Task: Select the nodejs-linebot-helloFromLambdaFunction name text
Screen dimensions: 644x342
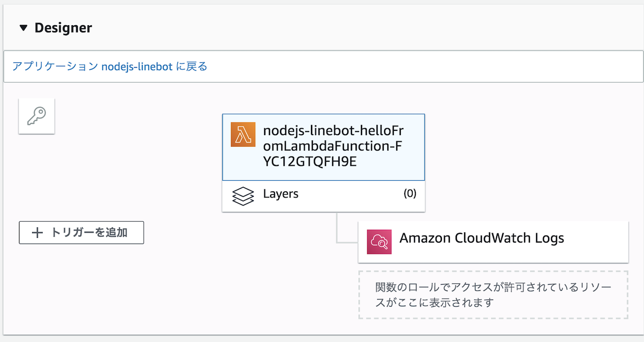Action: (x=333, y=131)
